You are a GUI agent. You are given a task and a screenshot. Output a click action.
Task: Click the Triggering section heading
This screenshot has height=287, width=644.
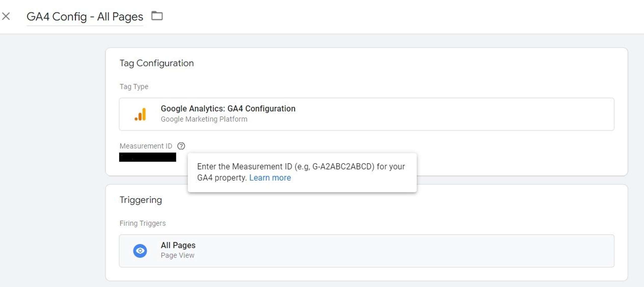click(x=141, y=200)
